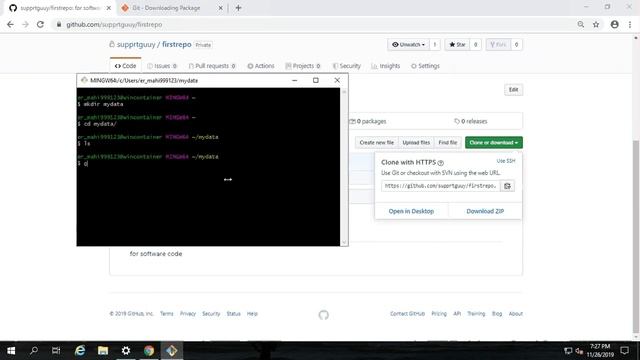Open the API footer link
Viewport: 640px width, 360px height.
click(x=457, y=313)
